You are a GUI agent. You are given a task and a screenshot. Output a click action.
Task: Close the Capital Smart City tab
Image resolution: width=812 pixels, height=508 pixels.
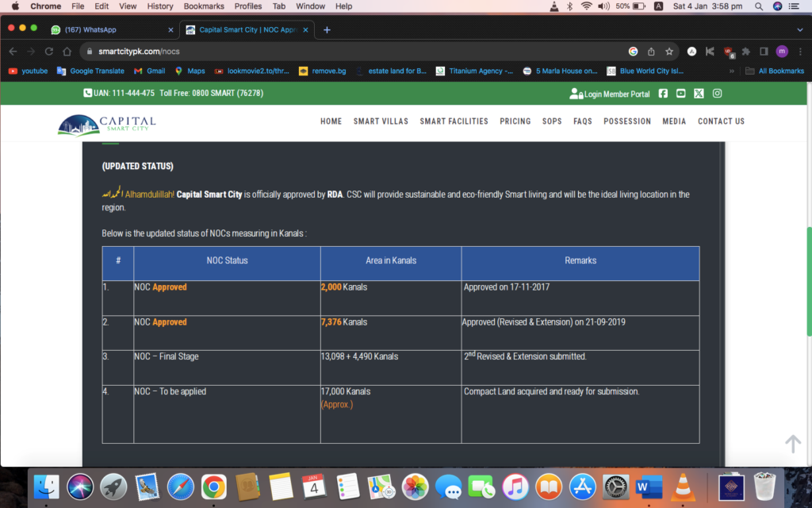pyautogui.click(x=305, y=30)
